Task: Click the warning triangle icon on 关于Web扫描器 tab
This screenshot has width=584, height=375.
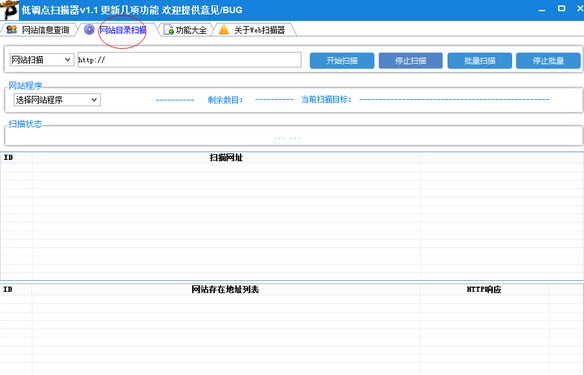Action: click(x=224, y=30)
